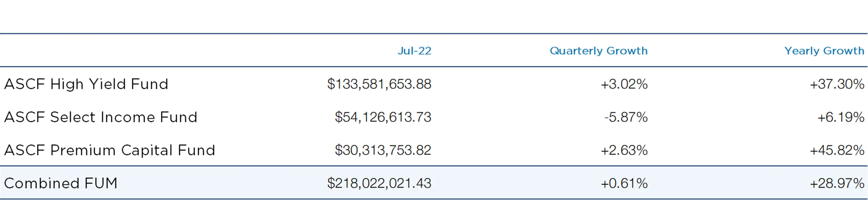This screenshot has width=868, height=200.
Task: Select the Quarterly Growth column header
Action: [598, 51]
